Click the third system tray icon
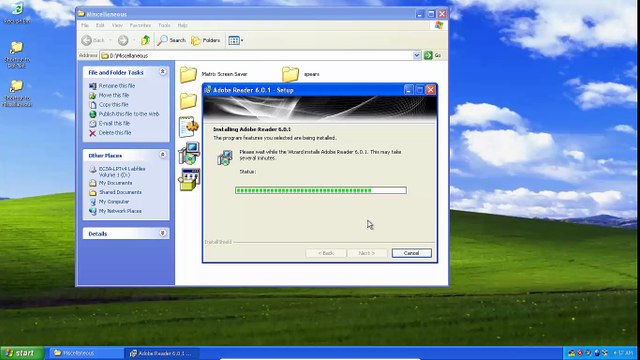Image resolution: width=640 pixels, height=360 pixels. 588,353
